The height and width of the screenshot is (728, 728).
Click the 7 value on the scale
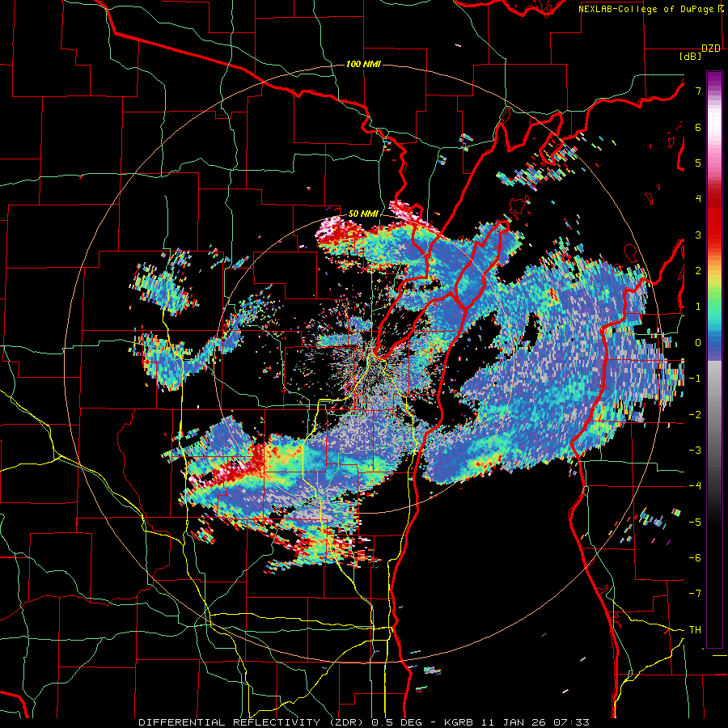[x=698, y=91]
